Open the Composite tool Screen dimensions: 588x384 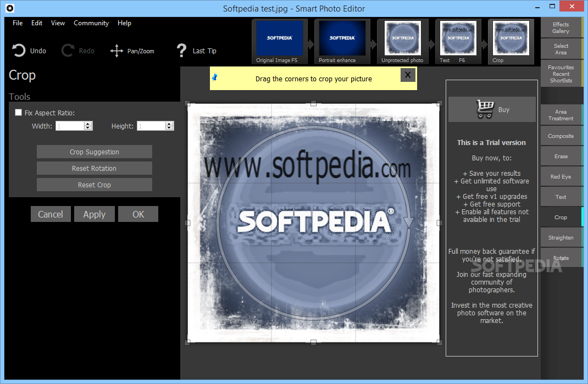coord(561,136)
